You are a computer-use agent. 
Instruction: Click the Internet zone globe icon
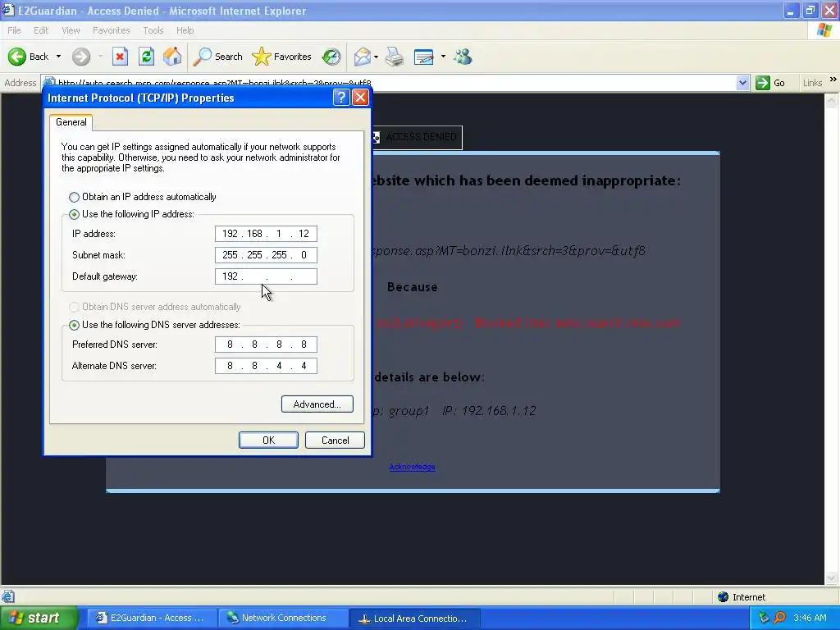(x=724, y=597)
